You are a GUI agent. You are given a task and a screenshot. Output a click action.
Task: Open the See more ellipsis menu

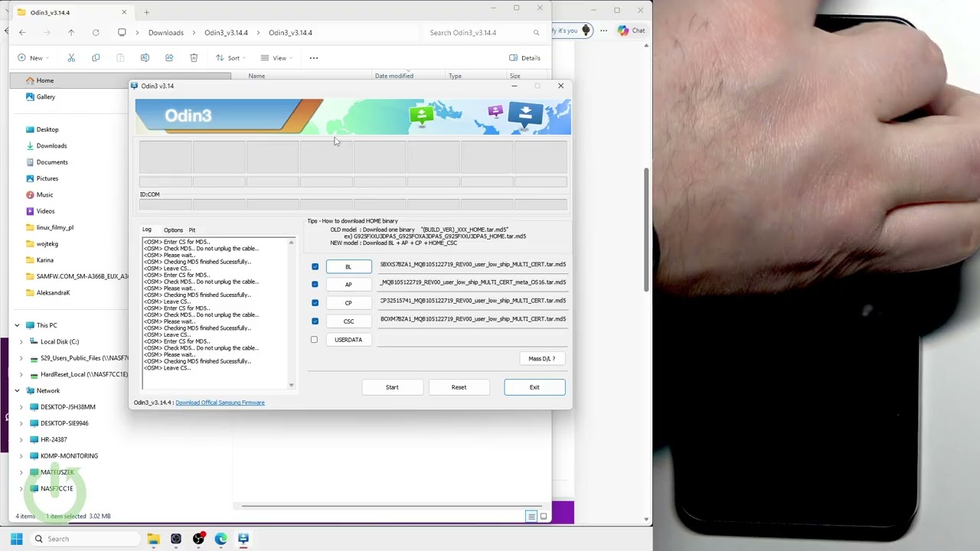point(314,58)
